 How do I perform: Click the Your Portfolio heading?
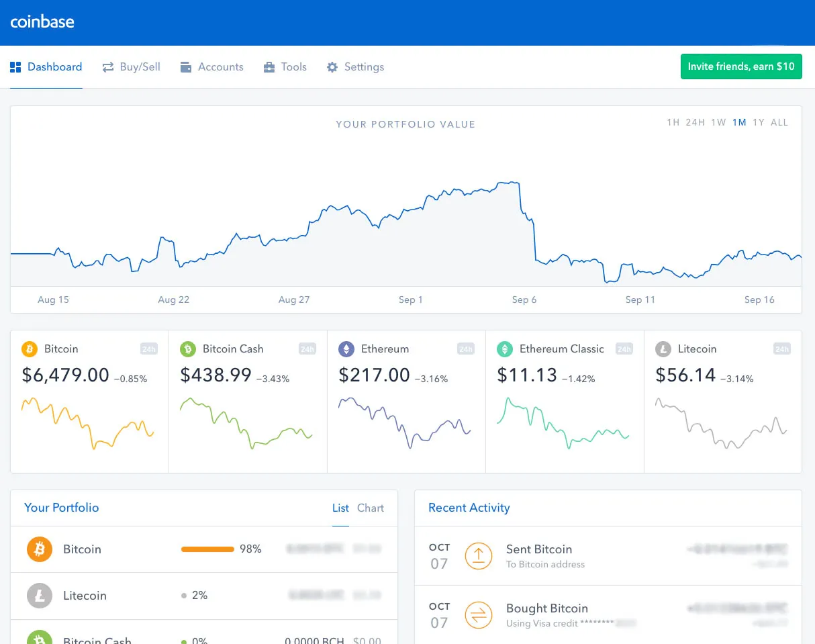(x=62, y=508)
